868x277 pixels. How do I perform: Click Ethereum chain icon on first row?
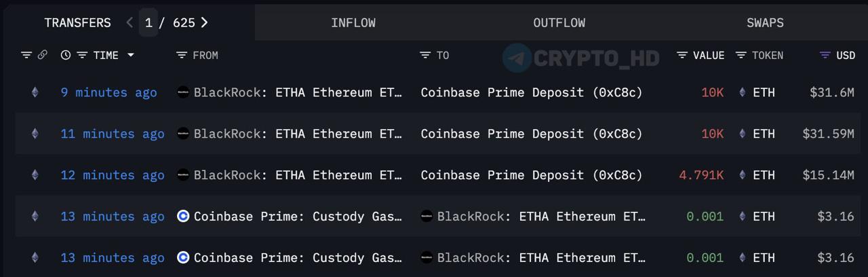35,92
